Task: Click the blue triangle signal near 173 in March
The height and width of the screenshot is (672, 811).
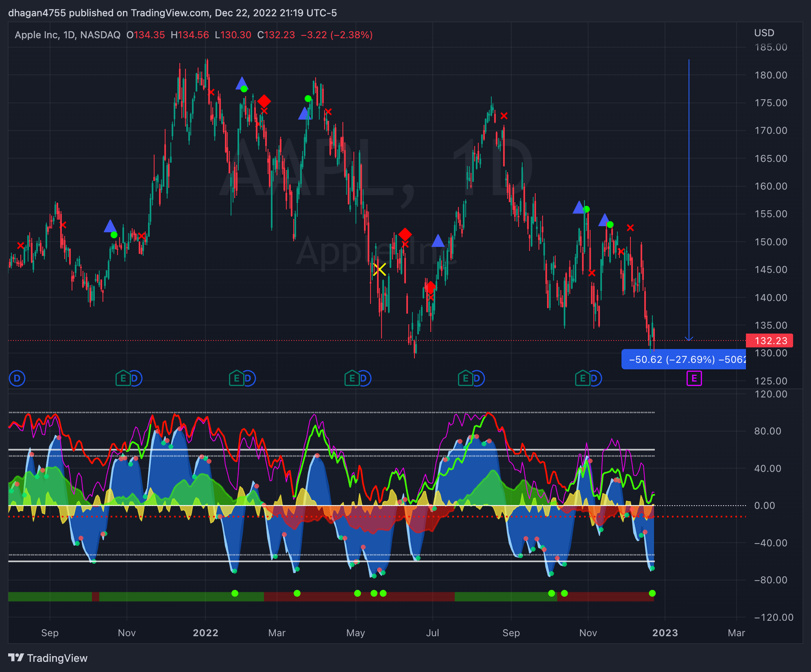Action: [x=304, y=113]
